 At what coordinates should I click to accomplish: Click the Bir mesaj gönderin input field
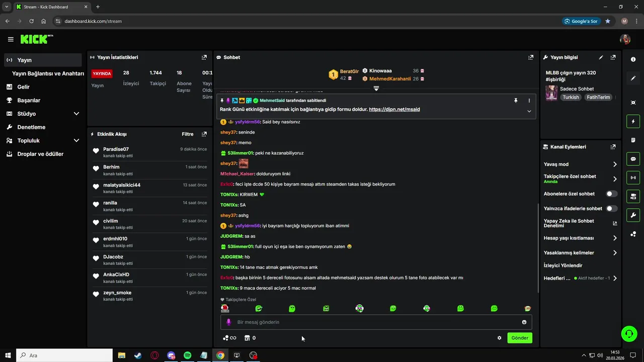click(376, 322)
